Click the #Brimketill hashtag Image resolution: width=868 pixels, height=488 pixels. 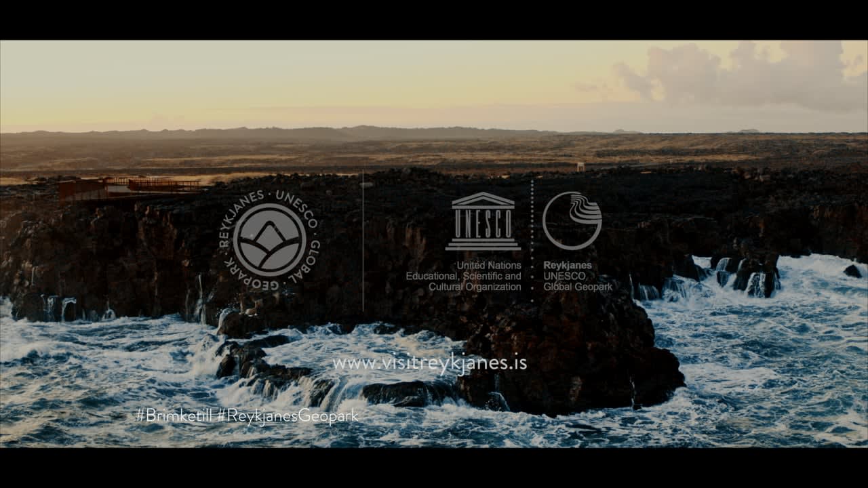click(x=174, y=415)
